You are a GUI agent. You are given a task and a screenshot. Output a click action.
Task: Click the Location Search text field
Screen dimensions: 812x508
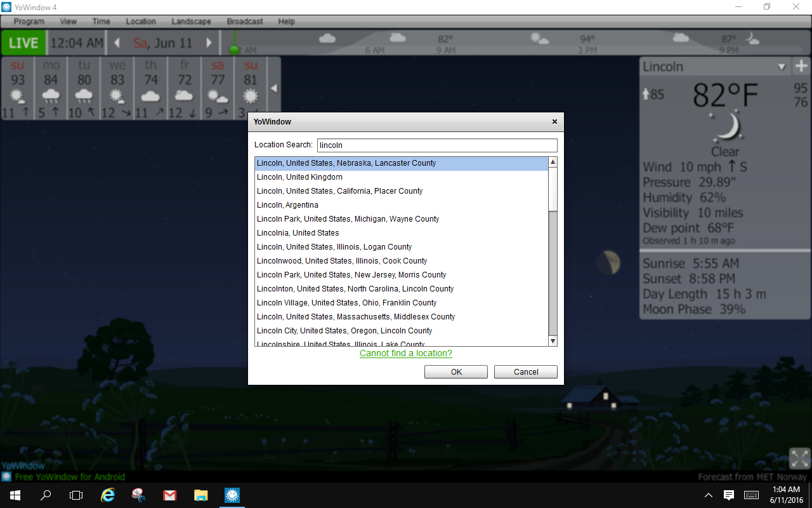pos(436,145)
